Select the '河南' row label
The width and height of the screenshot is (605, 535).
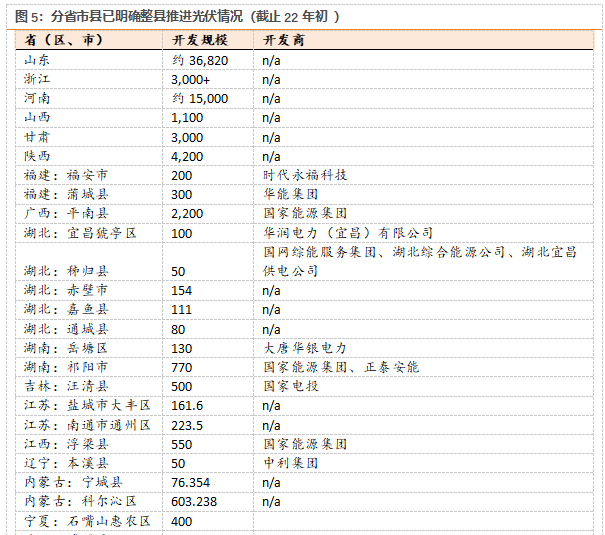(x=37, y=98)
